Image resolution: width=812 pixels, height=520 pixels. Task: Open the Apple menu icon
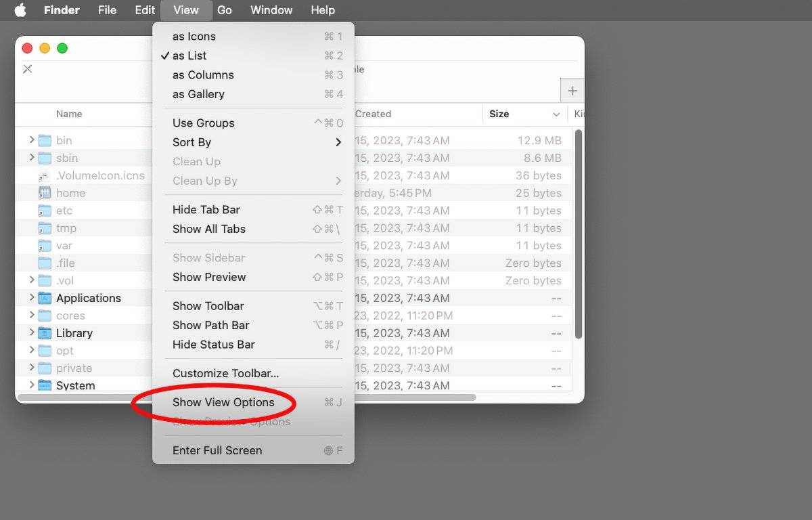[20, 10]
